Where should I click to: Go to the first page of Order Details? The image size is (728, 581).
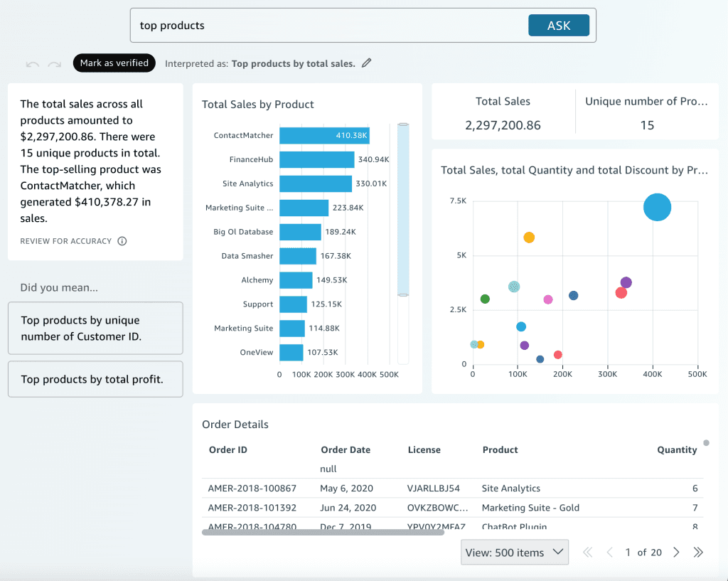coord(588,553)
